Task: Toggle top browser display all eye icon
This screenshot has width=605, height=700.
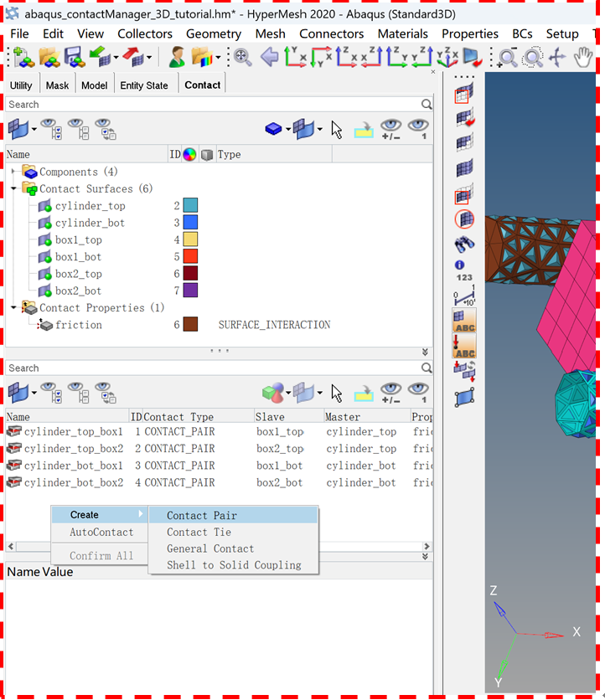Action: 50,129
